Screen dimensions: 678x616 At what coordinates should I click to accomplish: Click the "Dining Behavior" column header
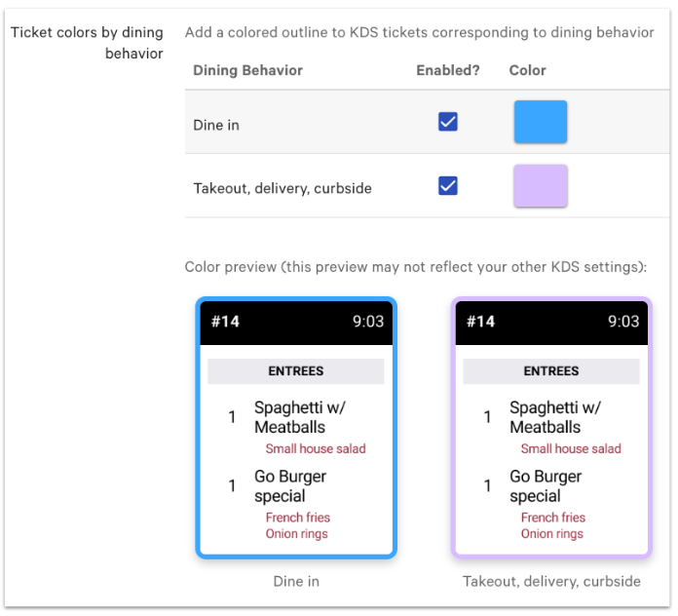247,70
